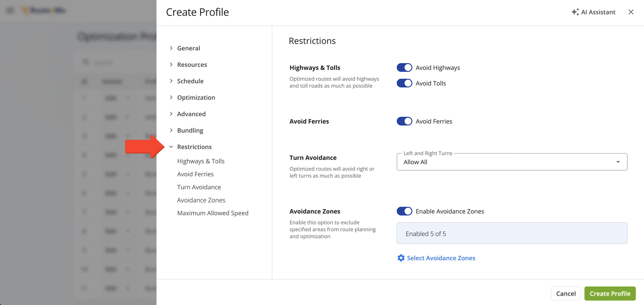The height and width of the screenshot is (305, 644).
Task: Click the blurred search magnifier icon
Action: (x=86, y=62)
